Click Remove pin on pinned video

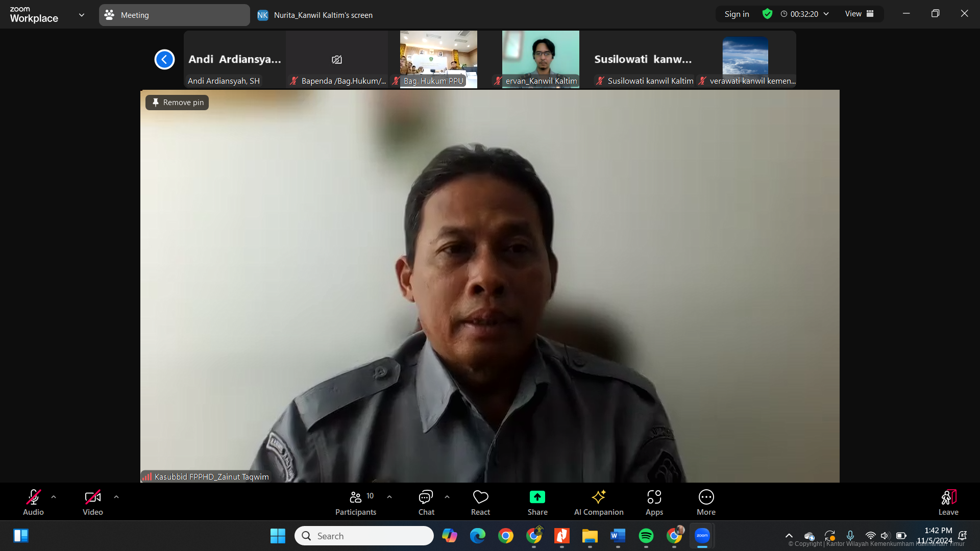tap(177, 103)
